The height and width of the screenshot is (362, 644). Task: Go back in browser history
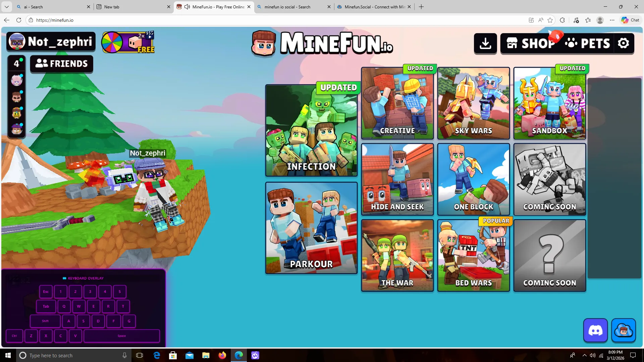(7, 20)
